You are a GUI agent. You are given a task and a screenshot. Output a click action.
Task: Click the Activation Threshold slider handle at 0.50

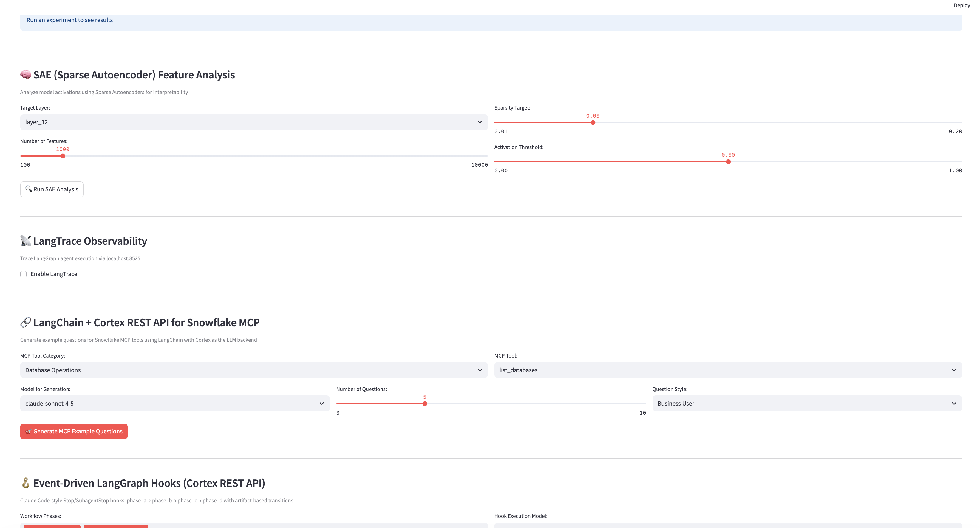tap(729, 161)
